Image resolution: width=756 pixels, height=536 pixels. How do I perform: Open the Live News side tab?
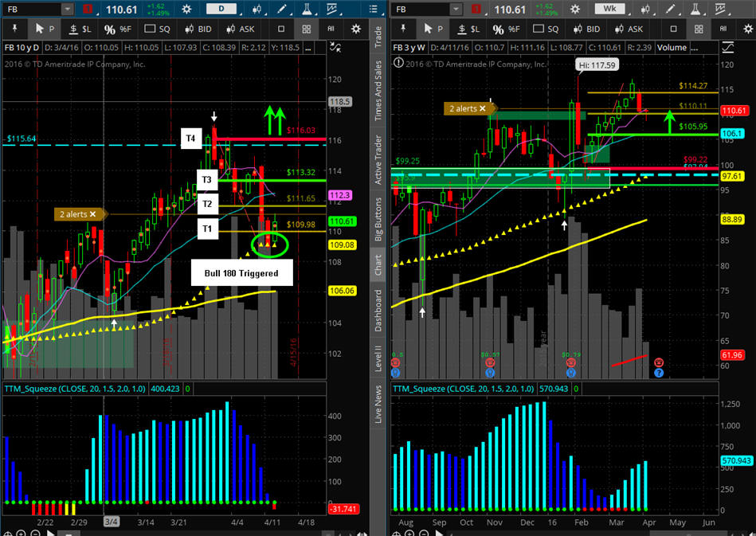click(378, 403)
